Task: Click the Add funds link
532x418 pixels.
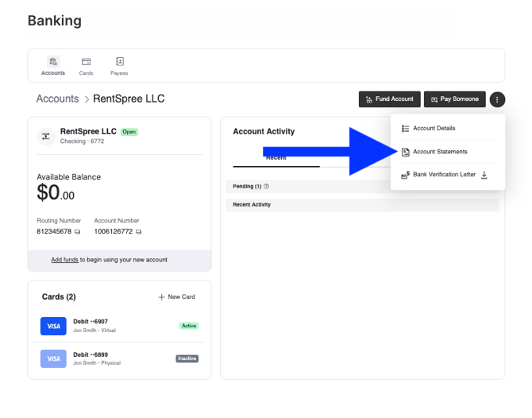Action: pos(64,260)
